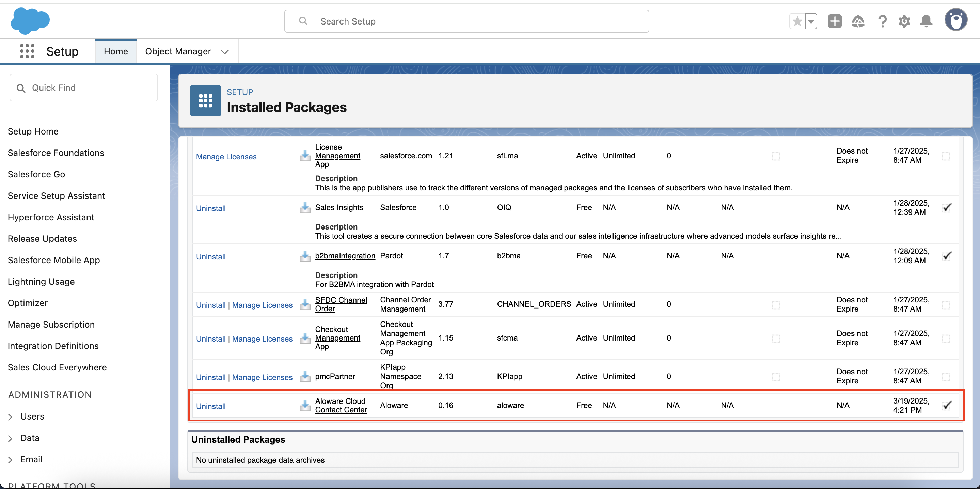The image size is (980, 489).
Task: Click download icon beside Aloware Cloud Contact Center
Action: (305, 405)
